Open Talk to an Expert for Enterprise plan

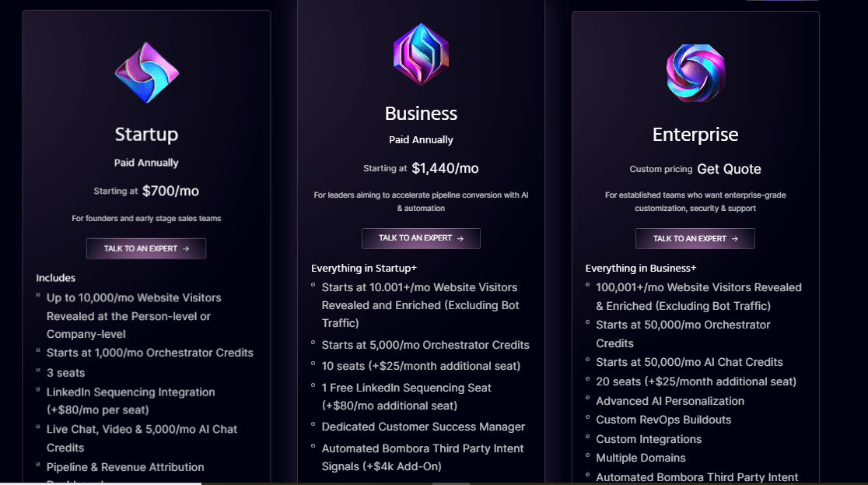click(695, 239)
